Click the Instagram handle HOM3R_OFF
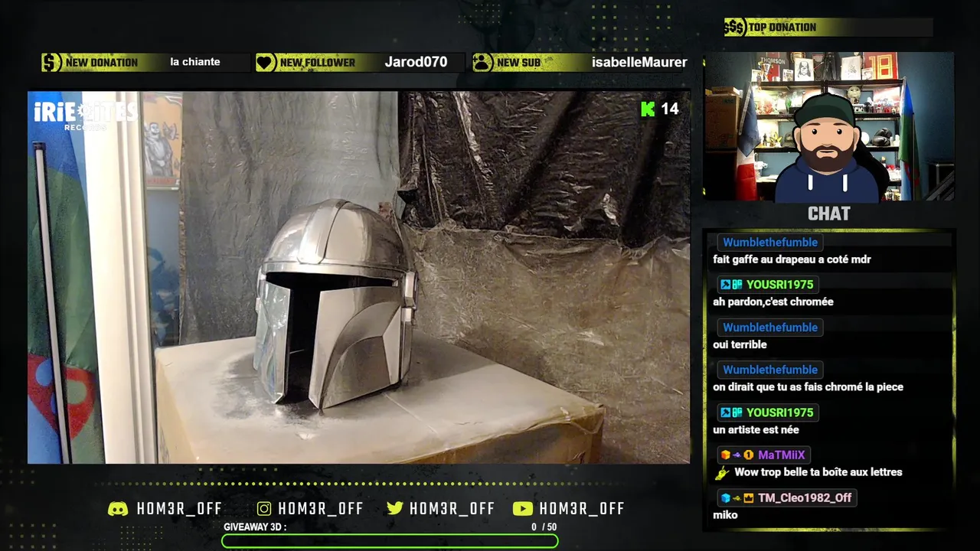The image size is (980, 551). pos(321,509)
